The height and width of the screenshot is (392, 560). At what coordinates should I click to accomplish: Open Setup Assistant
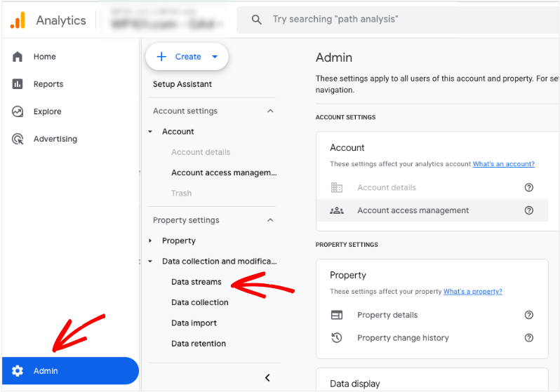(x=182, y=84)
